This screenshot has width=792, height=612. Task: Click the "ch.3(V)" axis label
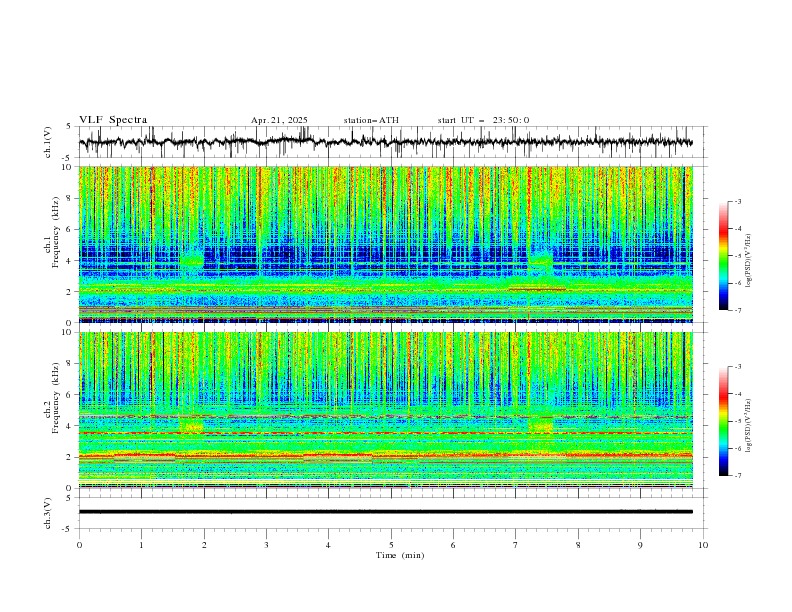(x=48, y=513)
